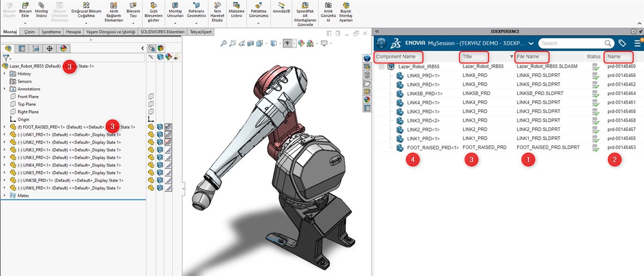Viewport: 644px width, 276px height.
Task: Open the DisplayManager color wheel tab
Action: [x=63, y=48]
